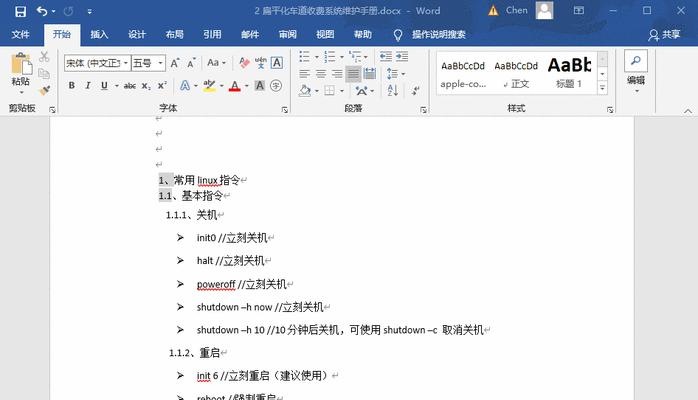Open the font dialog launcher
Screen dimensions: 698x400
coord(284,109)
